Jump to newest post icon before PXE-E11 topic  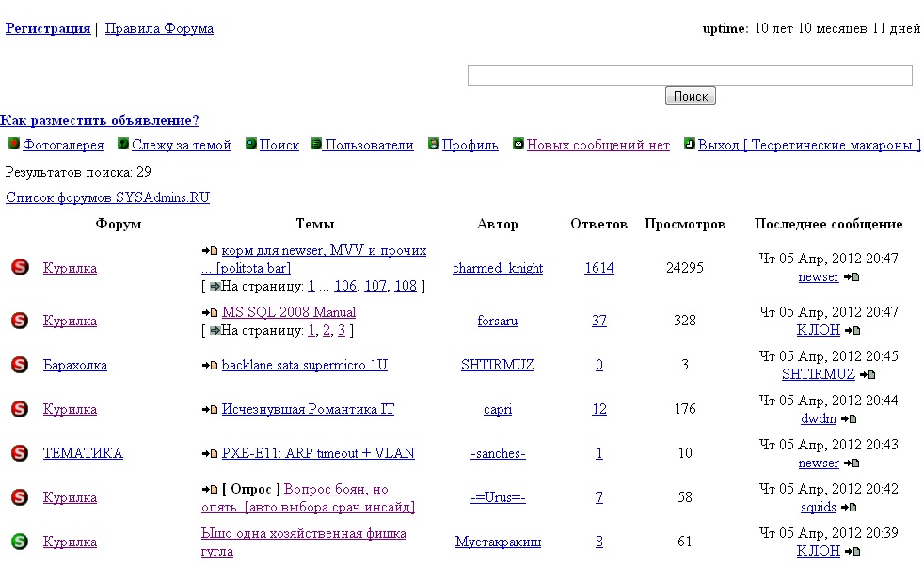point(210,453)
